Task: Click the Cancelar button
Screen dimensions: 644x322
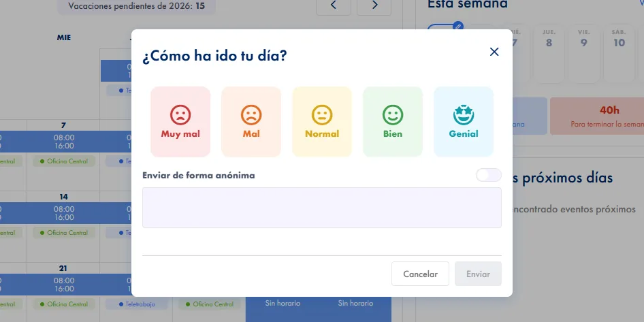Action: point(420,274)
